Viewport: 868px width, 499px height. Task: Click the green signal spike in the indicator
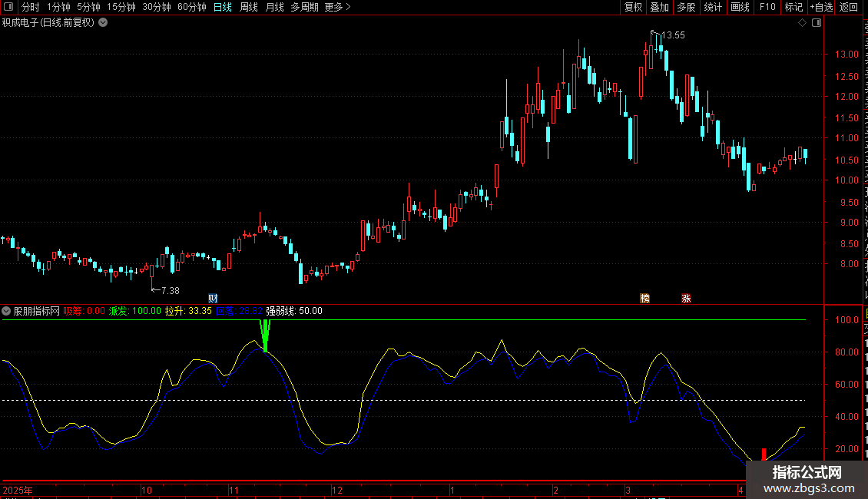coord(266,335)
